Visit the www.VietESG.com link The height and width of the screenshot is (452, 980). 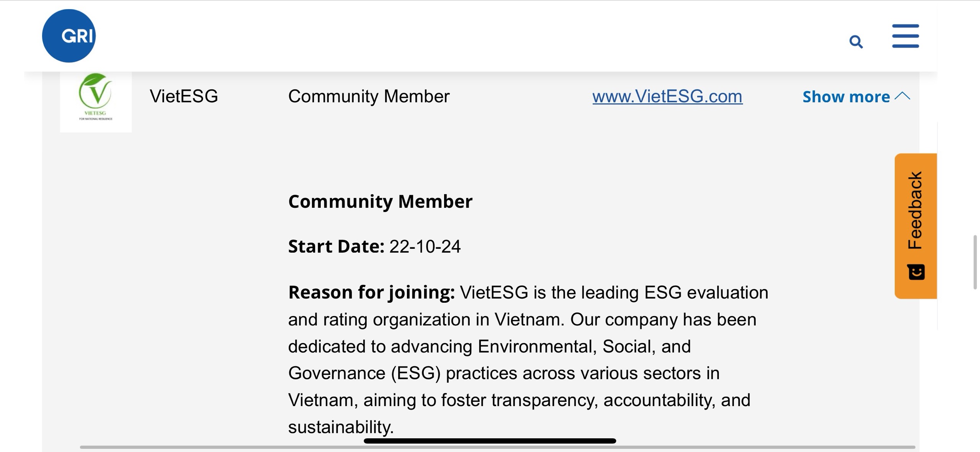pos(667,96)
